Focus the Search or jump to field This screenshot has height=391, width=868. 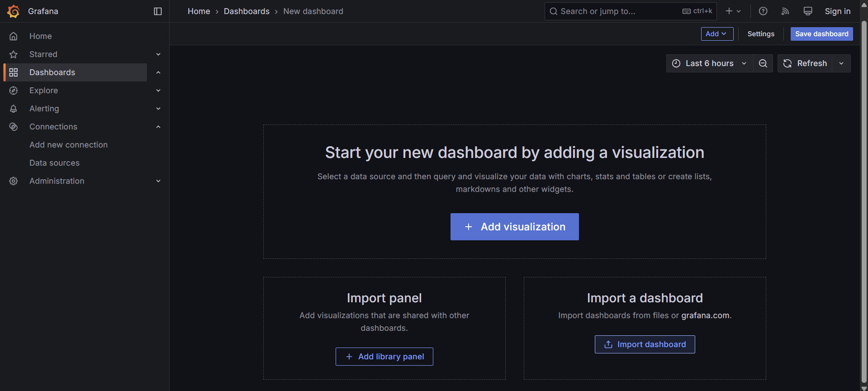click(x=631, y=11)
